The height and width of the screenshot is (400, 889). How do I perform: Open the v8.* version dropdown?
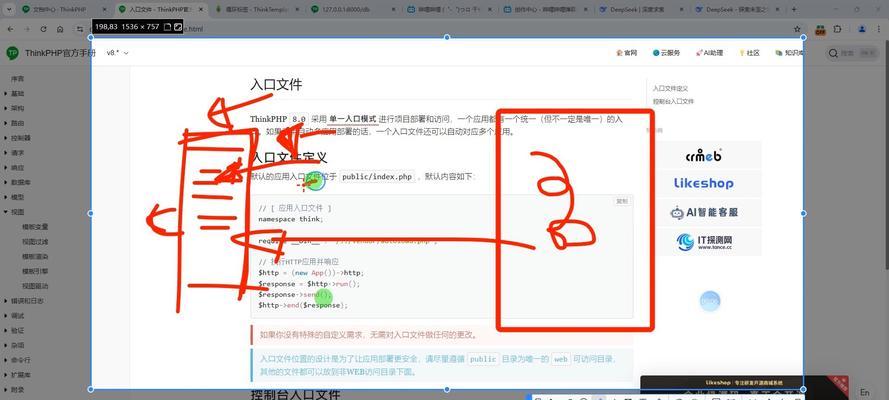pyautogui.click(x=117, y=53)
